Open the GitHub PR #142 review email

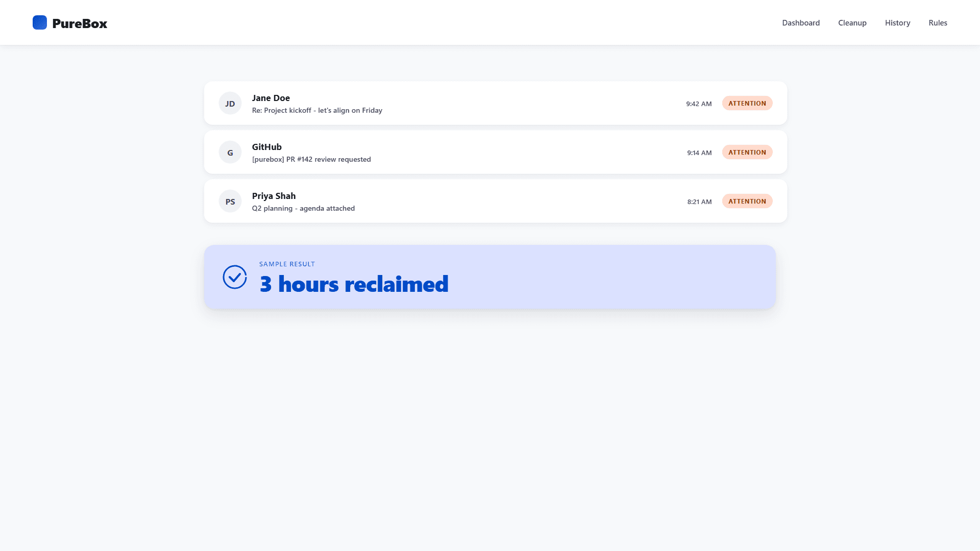tap(496, 152)
